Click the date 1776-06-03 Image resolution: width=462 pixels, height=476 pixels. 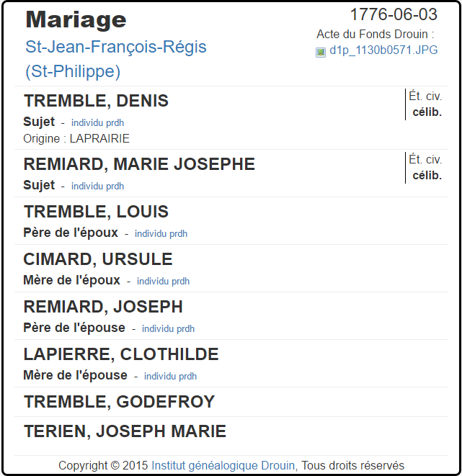tap(394, 14)
